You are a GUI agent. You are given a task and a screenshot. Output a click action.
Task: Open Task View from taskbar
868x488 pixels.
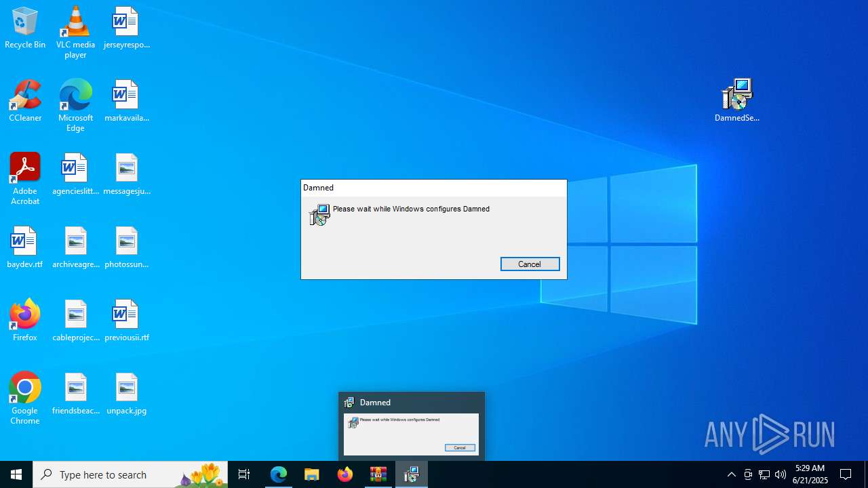(244, 474)
